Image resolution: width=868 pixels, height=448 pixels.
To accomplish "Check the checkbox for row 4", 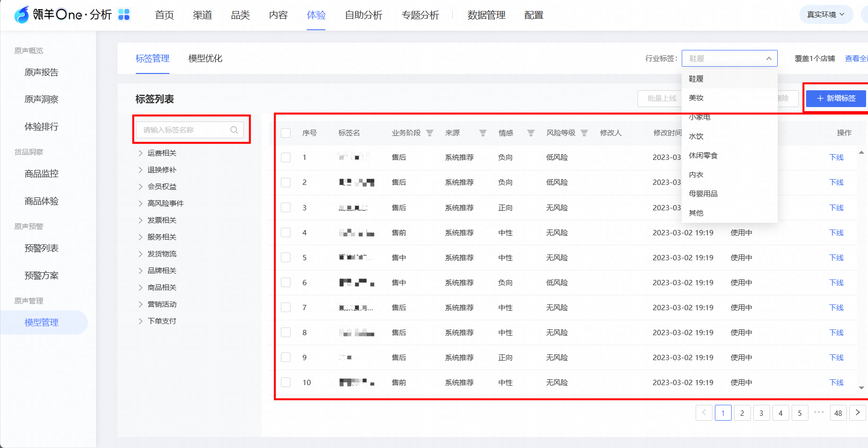I will 286,232.
